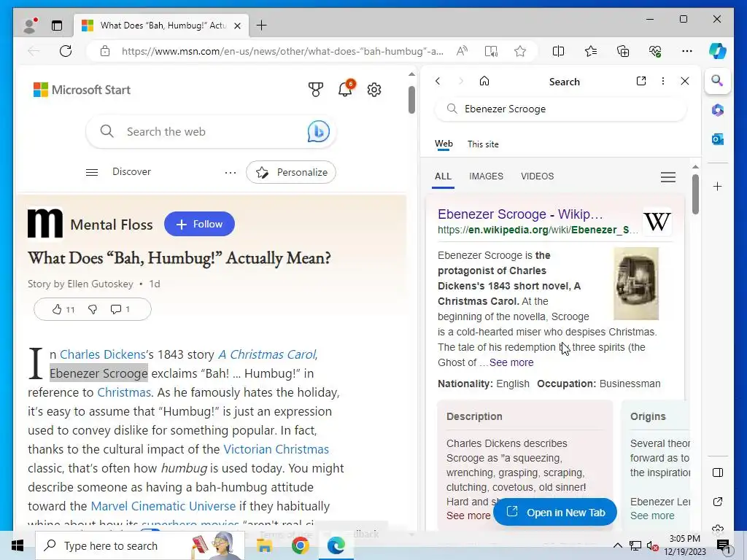Viewport: 747px width, 560px height.
Task: Open the Charles Dickens link
Action: [102, 354]
